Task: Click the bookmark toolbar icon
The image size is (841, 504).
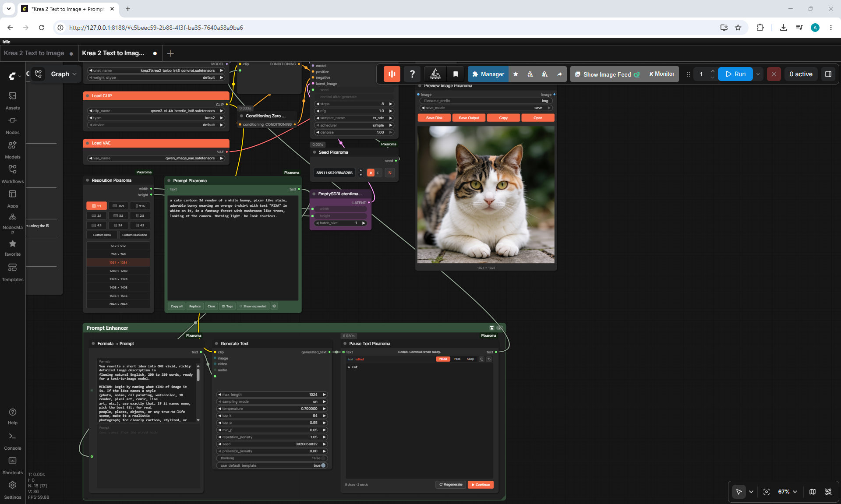Action: 456,74
